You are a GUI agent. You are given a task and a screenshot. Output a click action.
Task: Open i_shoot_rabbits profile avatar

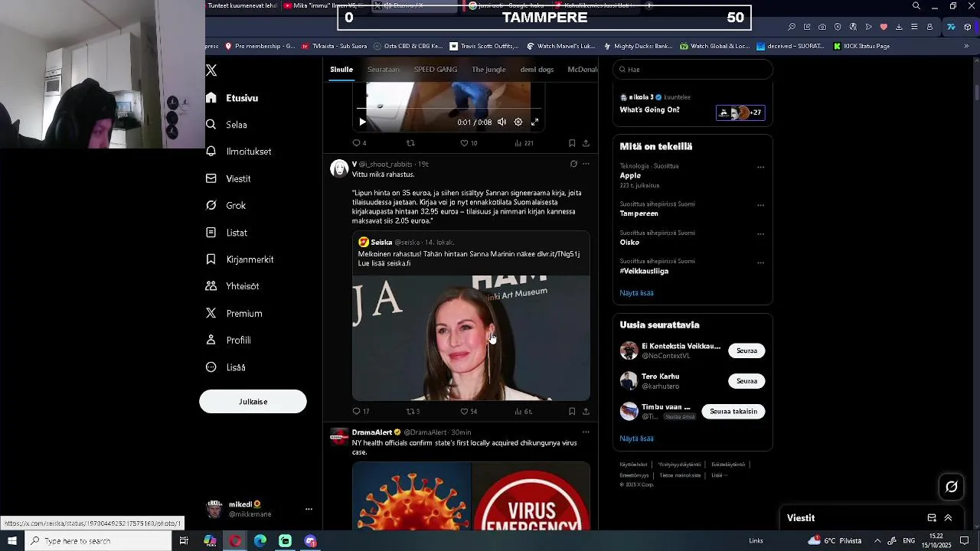(339, 168)
